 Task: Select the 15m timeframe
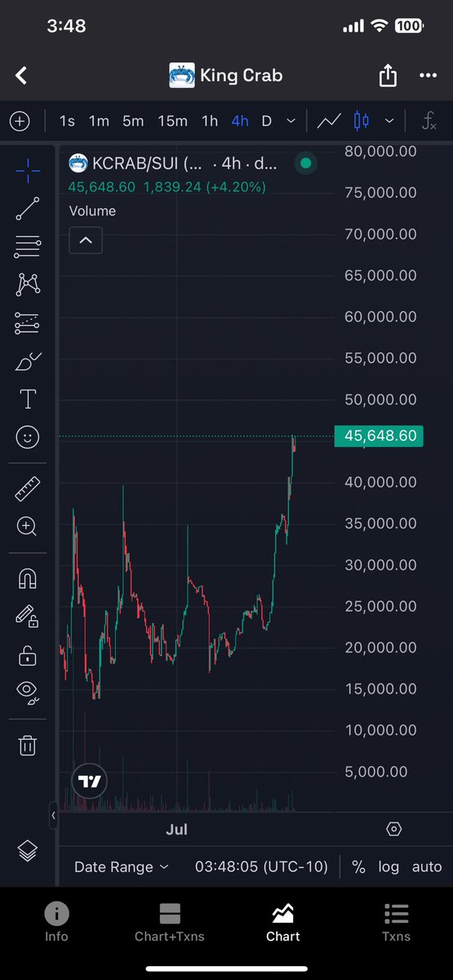[172, 122]
